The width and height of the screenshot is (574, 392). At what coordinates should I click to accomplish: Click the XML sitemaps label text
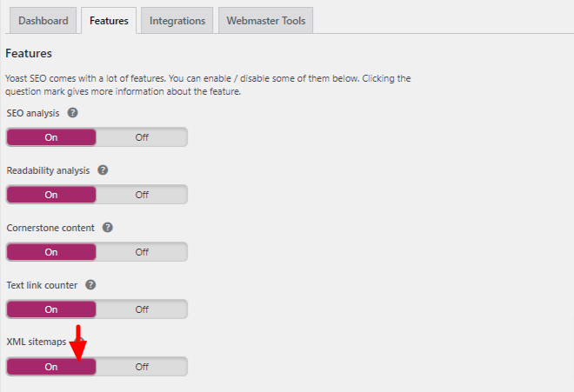pyautogui.click(x=36, y=342)
